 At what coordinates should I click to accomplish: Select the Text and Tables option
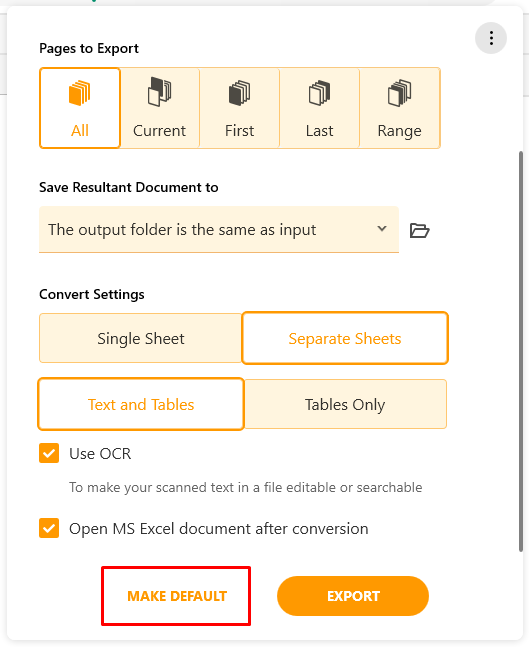point(141,404)
